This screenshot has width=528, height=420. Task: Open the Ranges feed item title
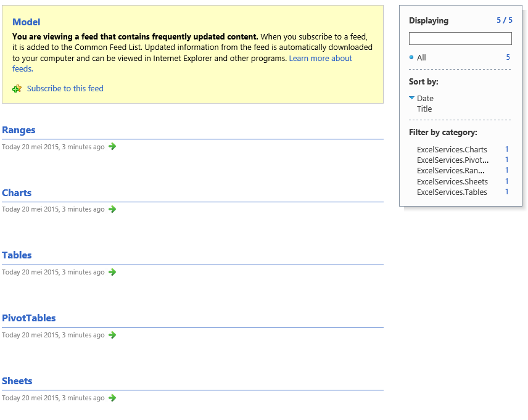point(19,130)
